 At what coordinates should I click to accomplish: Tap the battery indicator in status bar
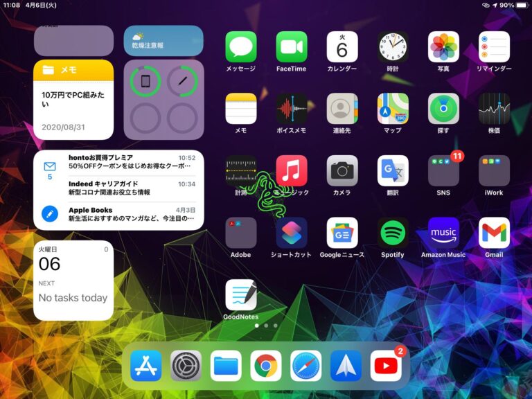(522, 5)
